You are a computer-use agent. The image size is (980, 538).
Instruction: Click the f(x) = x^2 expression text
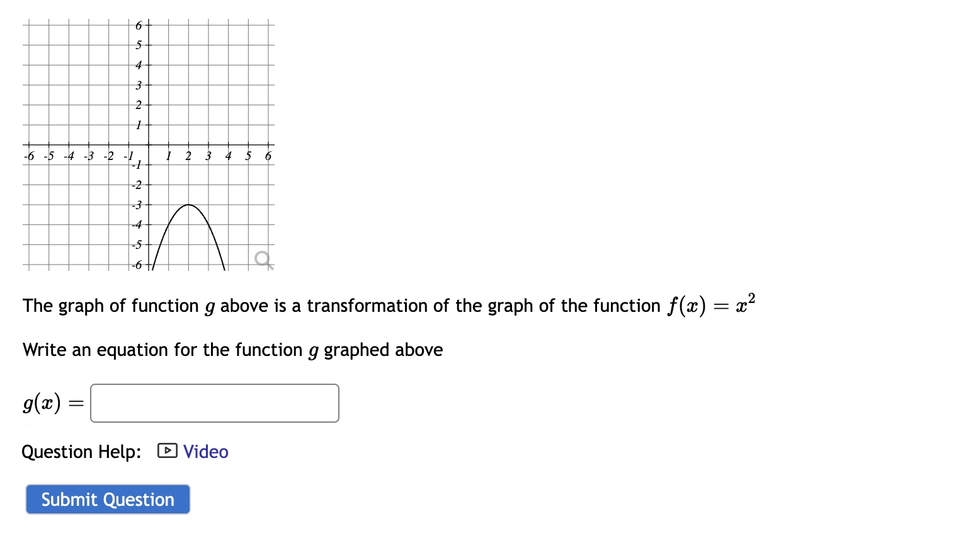coord(712,304)
